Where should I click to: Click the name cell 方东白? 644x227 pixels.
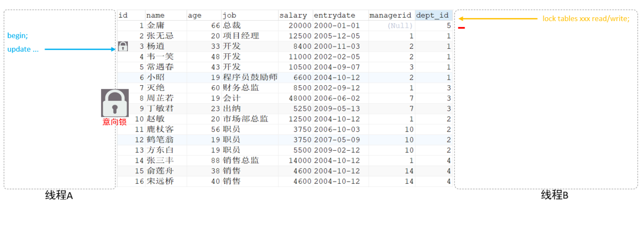[159, 150]
